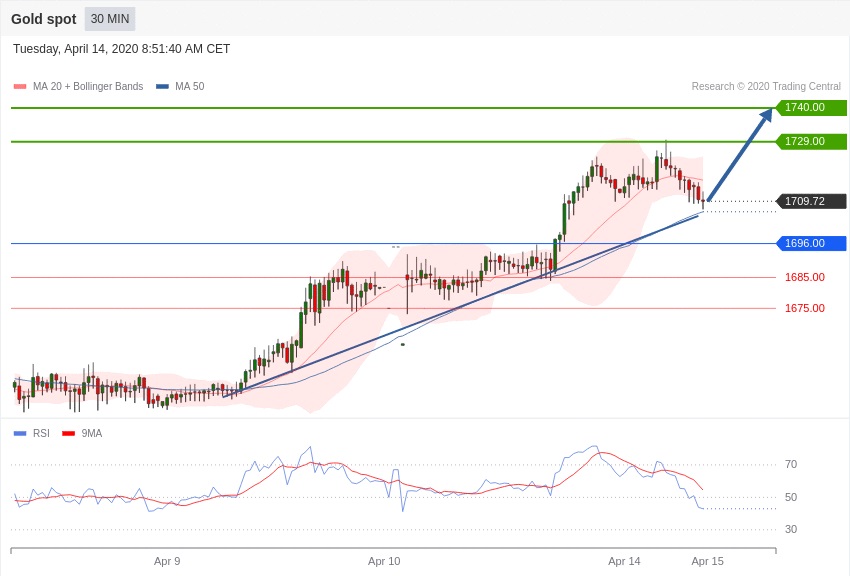Screen dimensions: 850x576
Task: Click the MA 50 blue legend swatch
Action: click(x=162, y=86)
